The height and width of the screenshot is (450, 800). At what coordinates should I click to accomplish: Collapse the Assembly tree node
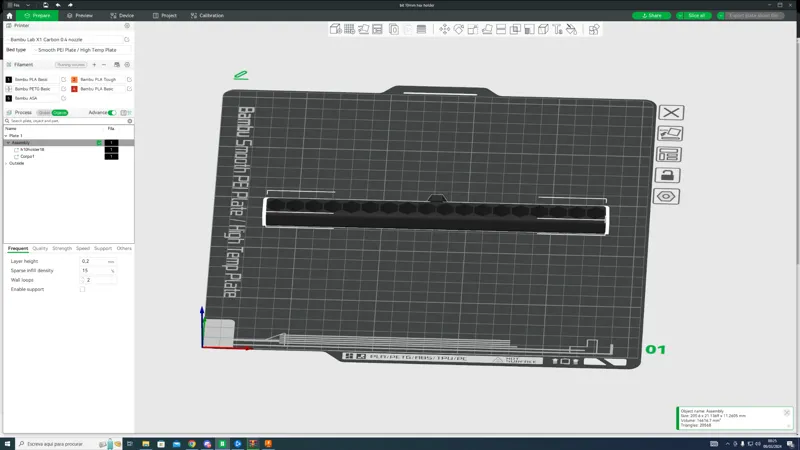8,143
